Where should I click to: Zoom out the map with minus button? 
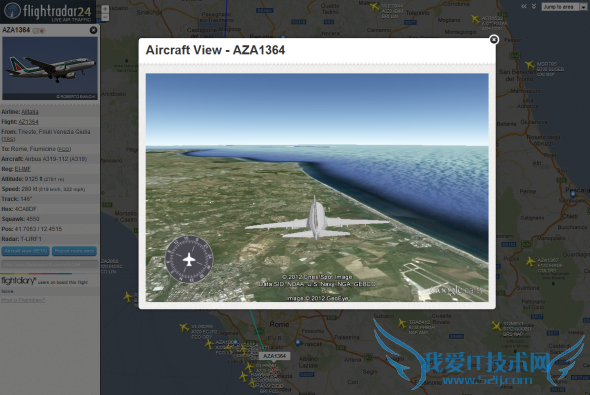(x=105, y=17)
